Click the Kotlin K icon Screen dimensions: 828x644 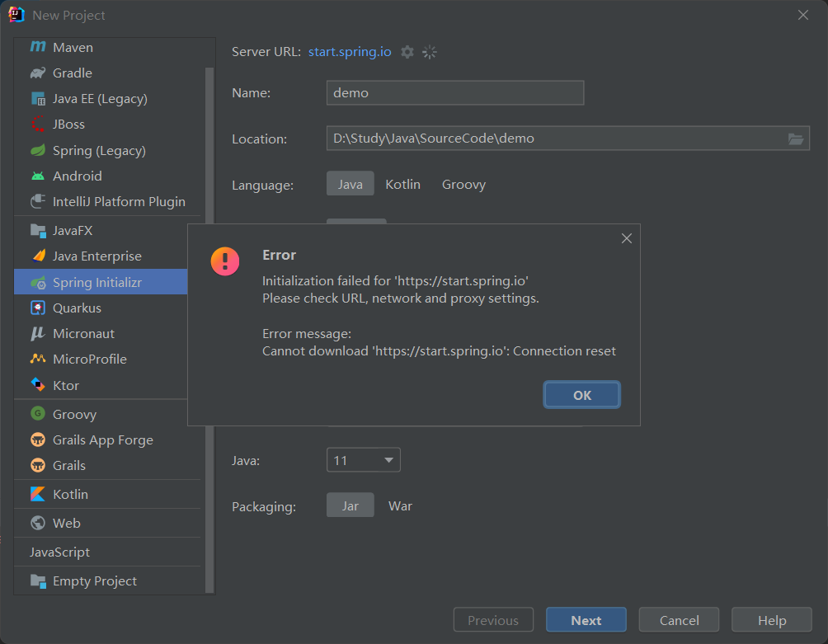pyautogui.click(x=38, y=494)
